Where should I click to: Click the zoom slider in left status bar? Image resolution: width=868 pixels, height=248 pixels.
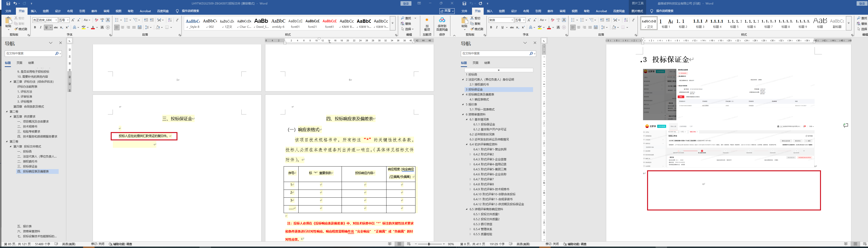coord(429,244)
